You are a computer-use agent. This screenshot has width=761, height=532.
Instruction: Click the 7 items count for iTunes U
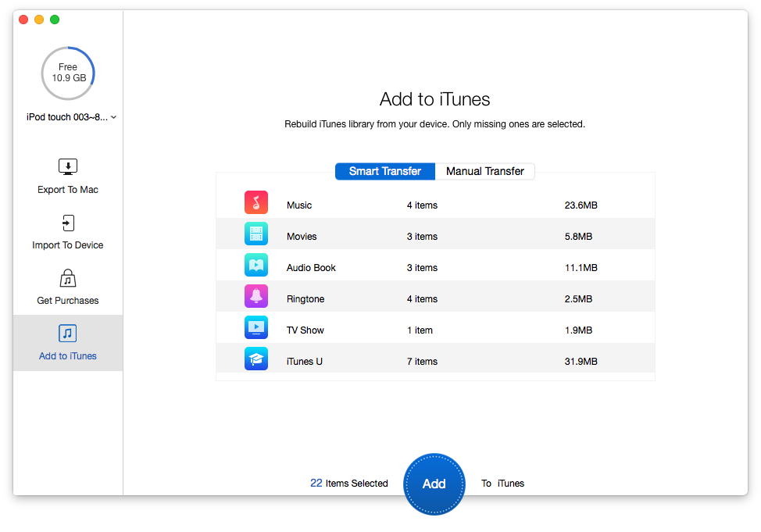click(x=422, y=362)
